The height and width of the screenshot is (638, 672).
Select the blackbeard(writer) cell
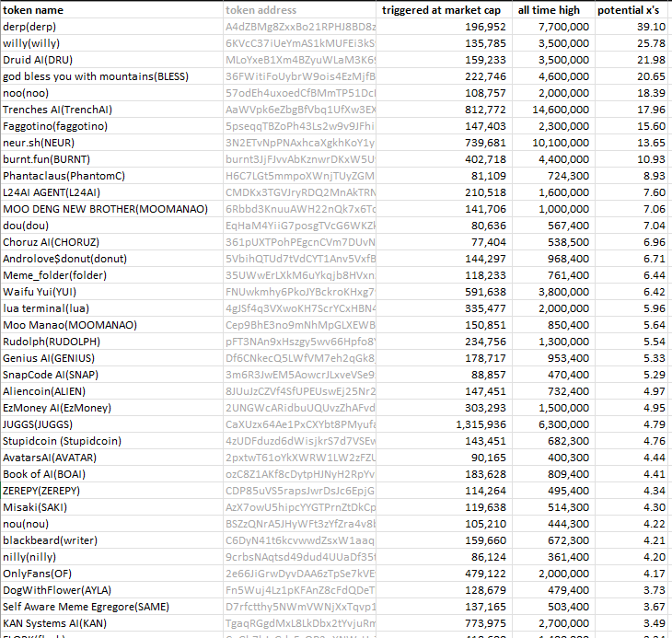coord(111,540)
